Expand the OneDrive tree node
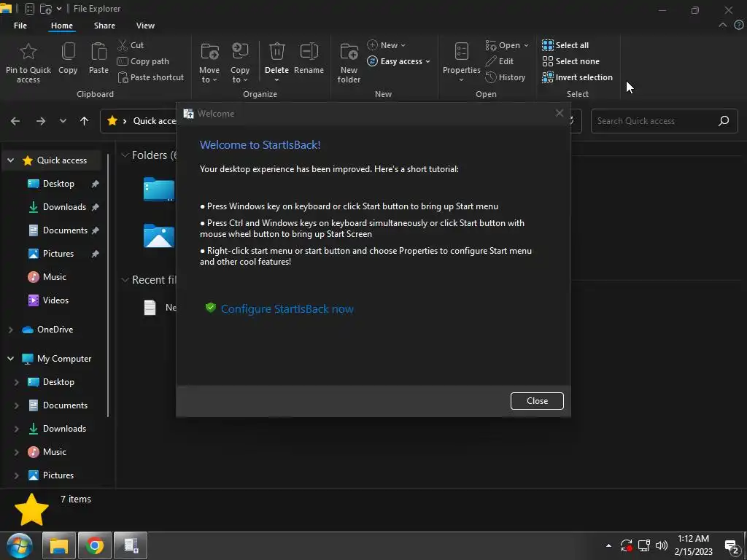Viewport: 747px width, 560px height. coord(10,330)
